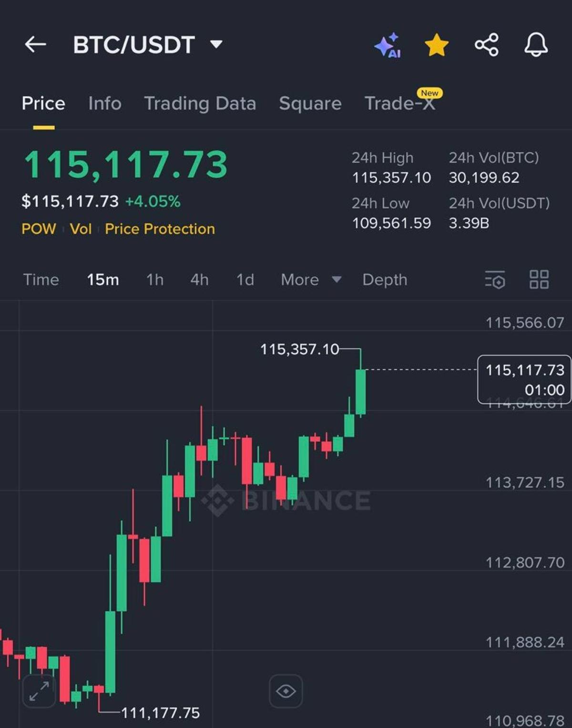Expand the More timeframes dropdown
572x728 pixels.
pos(310,280)
